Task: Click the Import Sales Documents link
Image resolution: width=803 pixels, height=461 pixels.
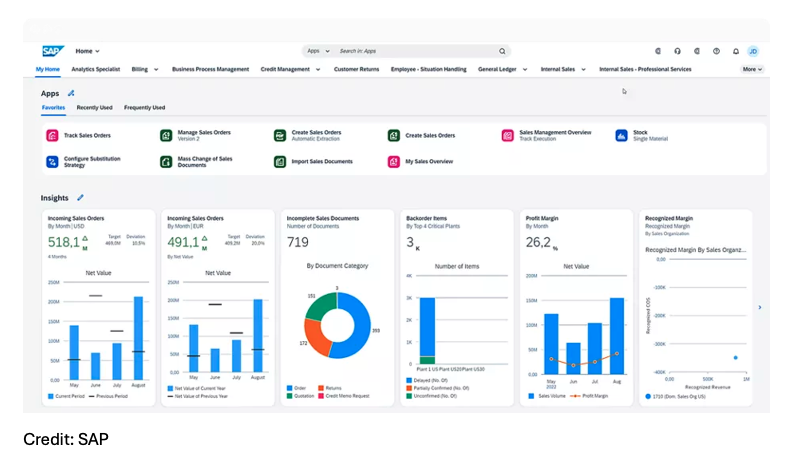Action: pyautogui.click(x=321, y=161)
